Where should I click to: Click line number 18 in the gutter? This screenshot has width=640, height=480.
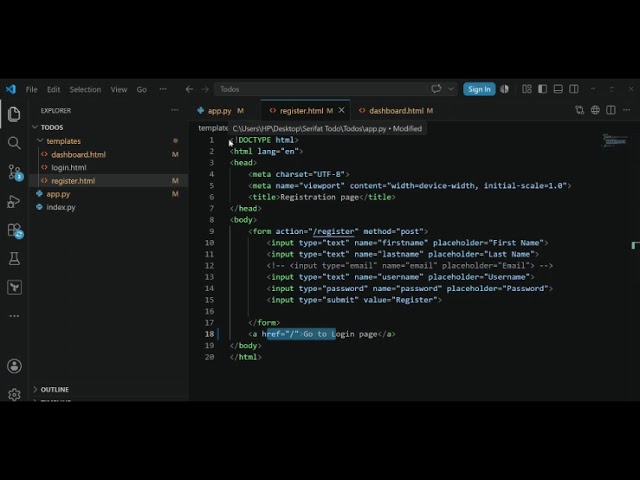click(x=209, y=334)
